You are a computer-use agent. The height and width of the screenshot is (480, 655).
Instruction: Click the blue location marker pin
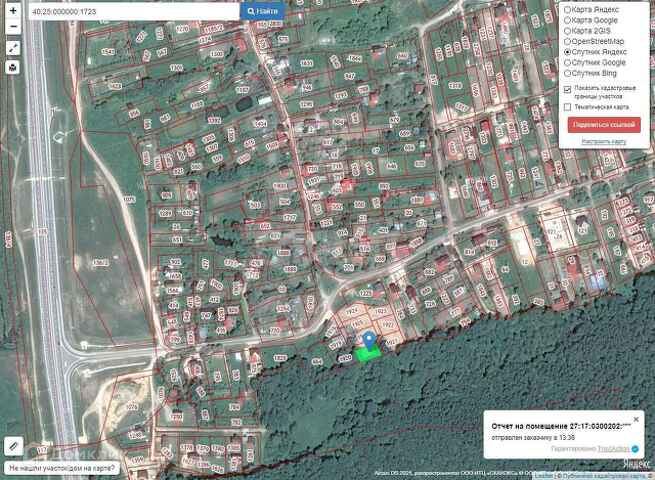click(368, 339)
